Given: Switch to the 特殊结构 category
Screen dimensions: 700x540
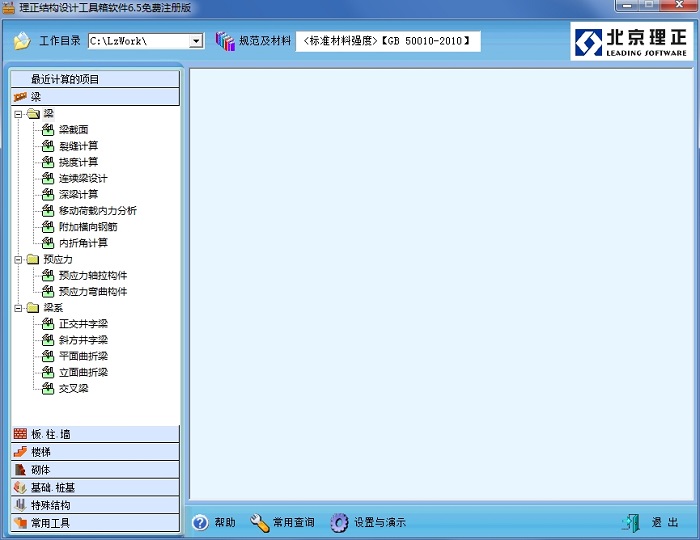Looking at the screenshot, I should [x=95, y=505].
